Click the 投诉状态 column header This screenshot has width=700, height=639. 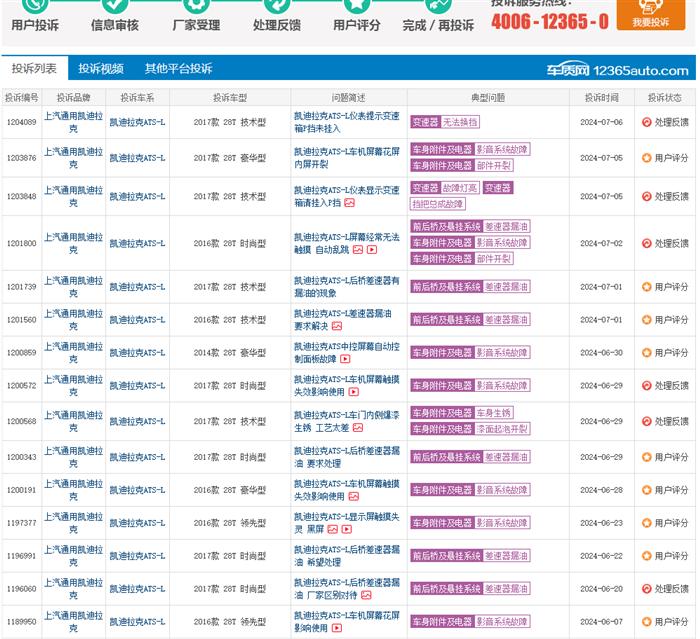tap(665, 97)
